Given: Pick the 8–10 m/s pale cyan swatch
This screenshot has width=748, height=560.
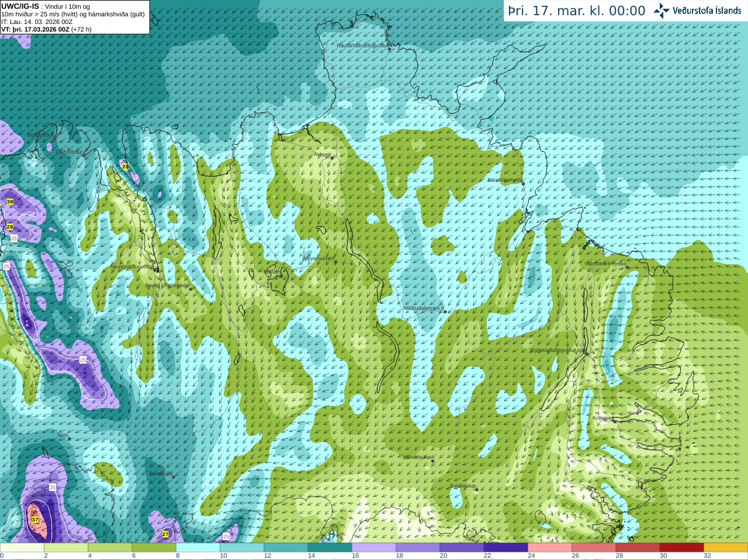Looking at the screenshot, I should (x=198, y=548).
